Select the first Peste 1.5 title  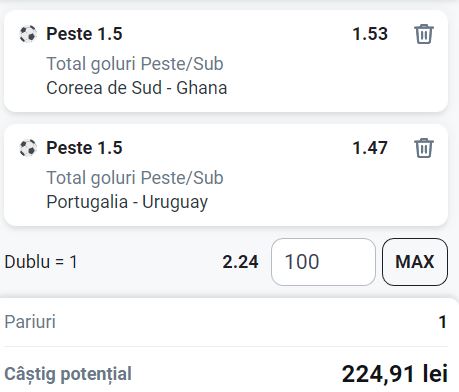[x=84, y=34]
